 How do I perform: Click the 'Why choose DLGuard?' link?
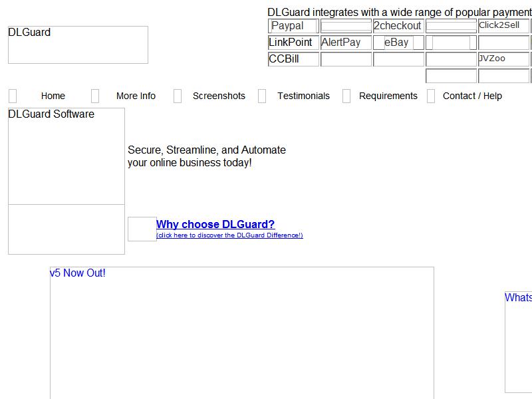click(x=215, y=224)
